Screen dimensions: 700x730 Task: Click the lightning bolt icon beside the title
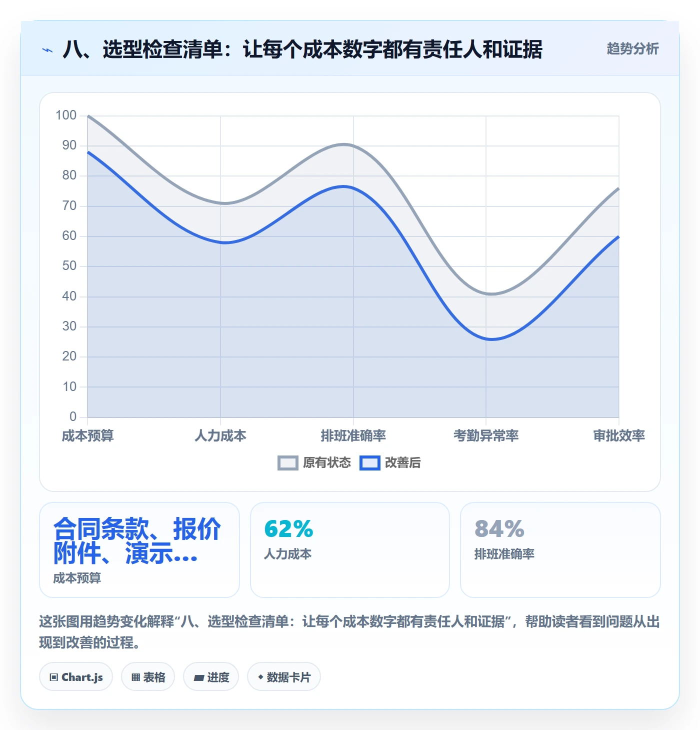[x=47, y=50]
